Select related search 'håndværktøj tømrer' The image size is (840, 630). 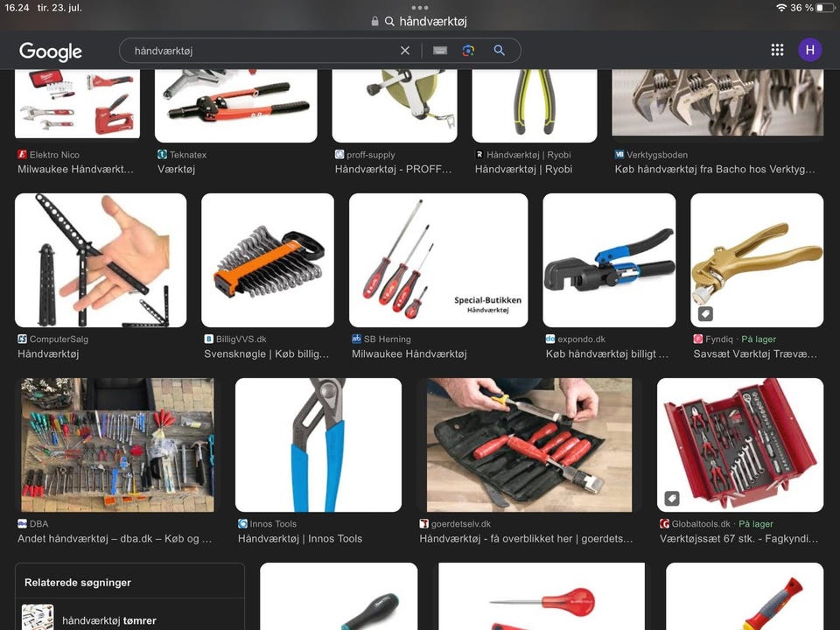tap(109, 620)
